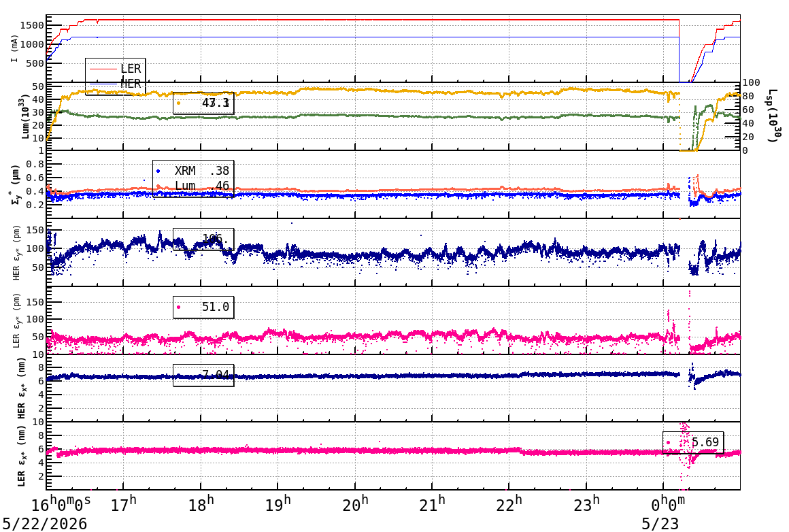Click the HER εy* (pm) axis title
The image size is (789, 532).
click(16, 252)
